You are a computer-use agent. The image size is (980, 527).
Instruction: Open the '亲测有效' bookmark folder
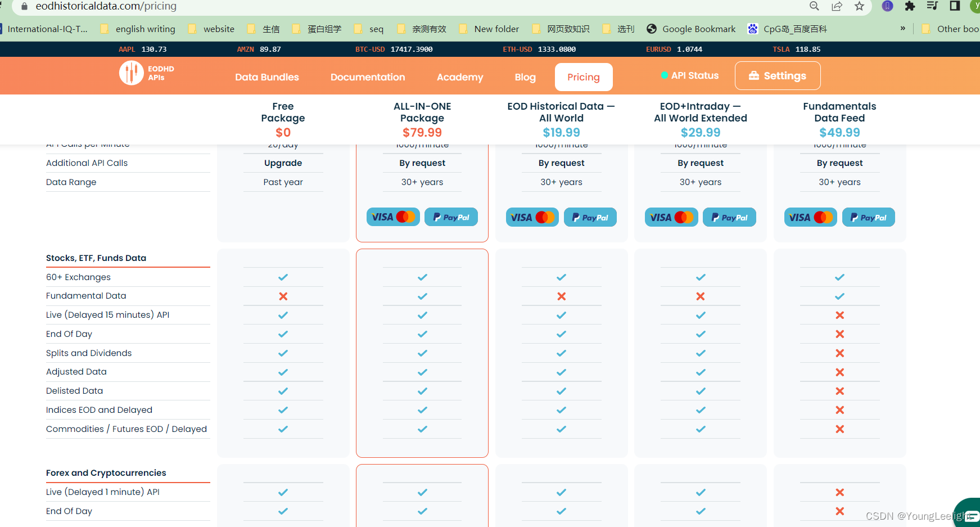coord(422,29)
